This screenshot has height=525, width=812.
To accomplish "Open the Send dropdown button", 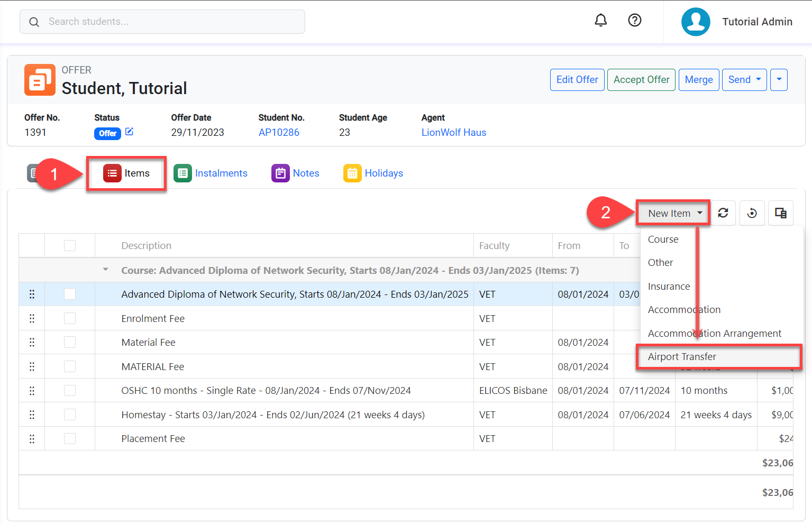I will (744, 79).
